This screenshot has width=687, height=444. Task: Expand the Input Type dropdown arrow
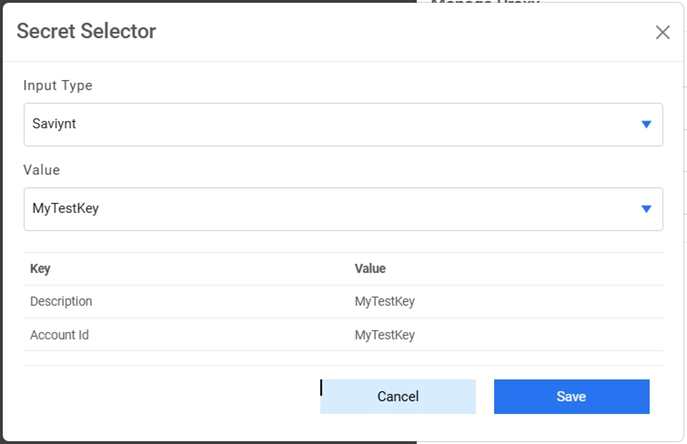click(646, 124)
